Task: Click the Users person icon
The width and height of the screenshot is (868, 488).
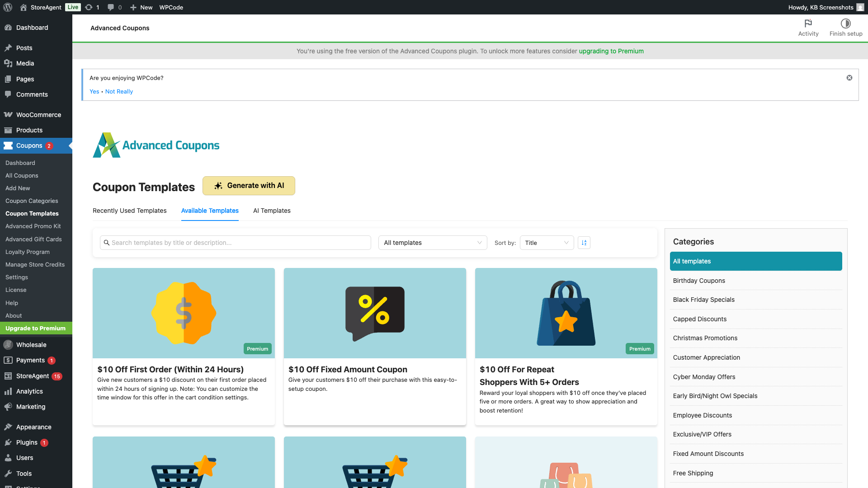Action: 8,458
